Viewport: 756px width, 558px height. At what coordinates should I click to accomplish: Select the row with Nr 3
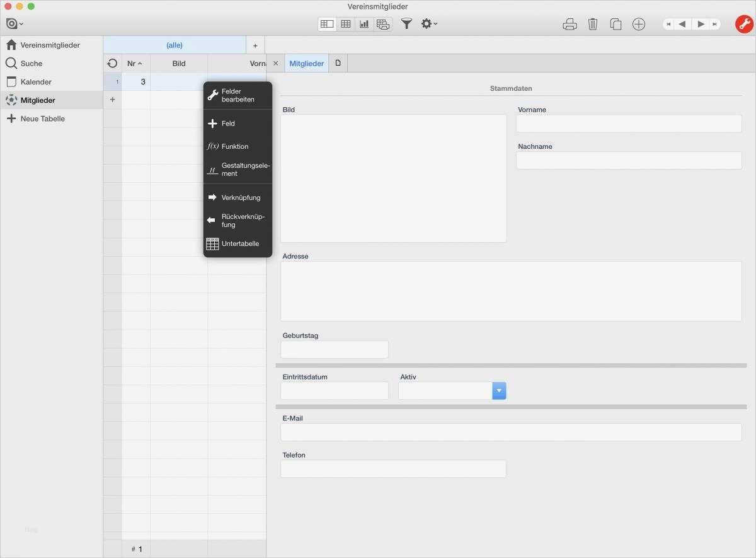click(x=185, y=82)
